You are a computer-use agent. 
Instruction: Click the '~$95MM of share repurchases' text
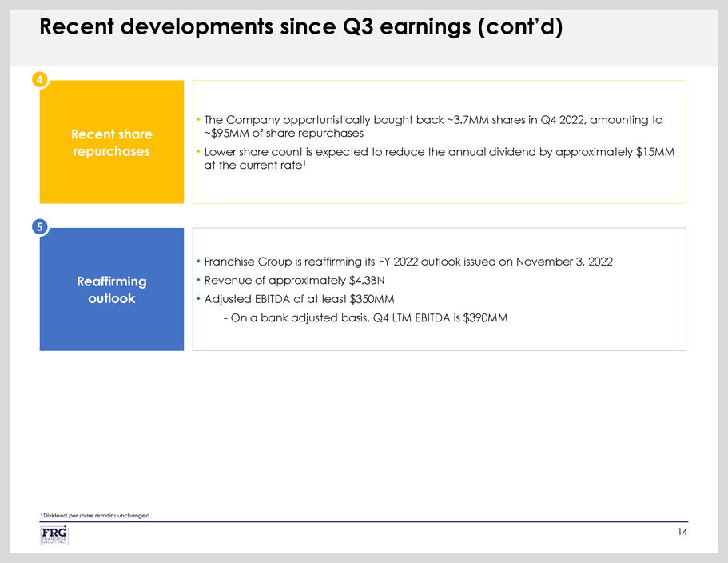click(284, 133)
